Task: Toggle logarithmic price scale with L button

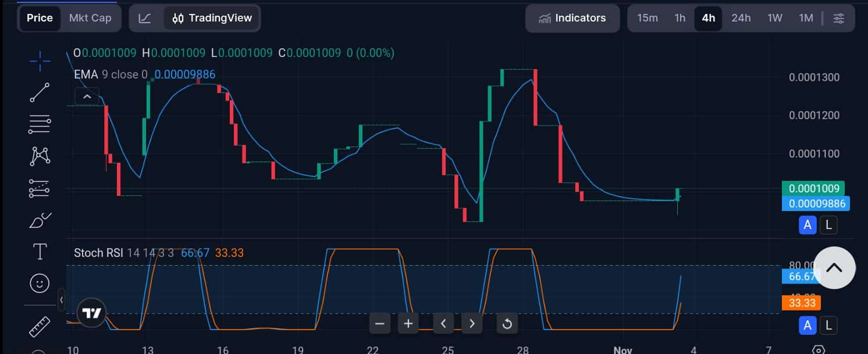Action: 828,225
